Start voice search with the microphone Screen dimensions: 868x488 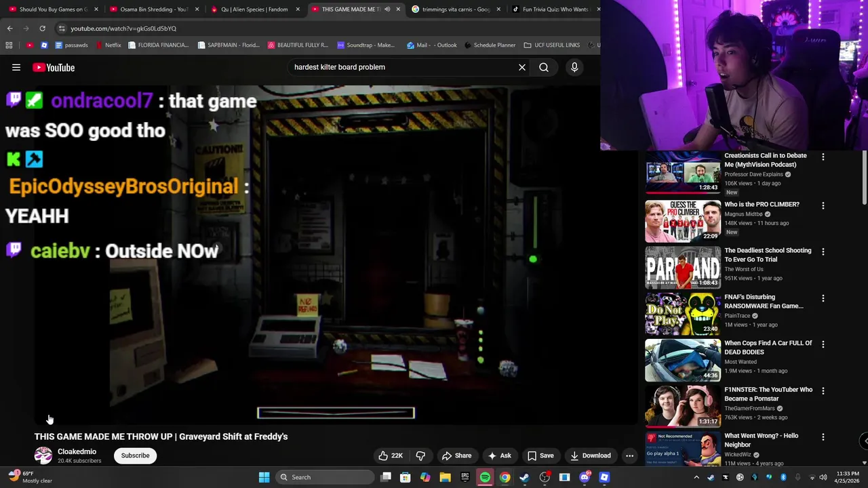pos(574,67)
